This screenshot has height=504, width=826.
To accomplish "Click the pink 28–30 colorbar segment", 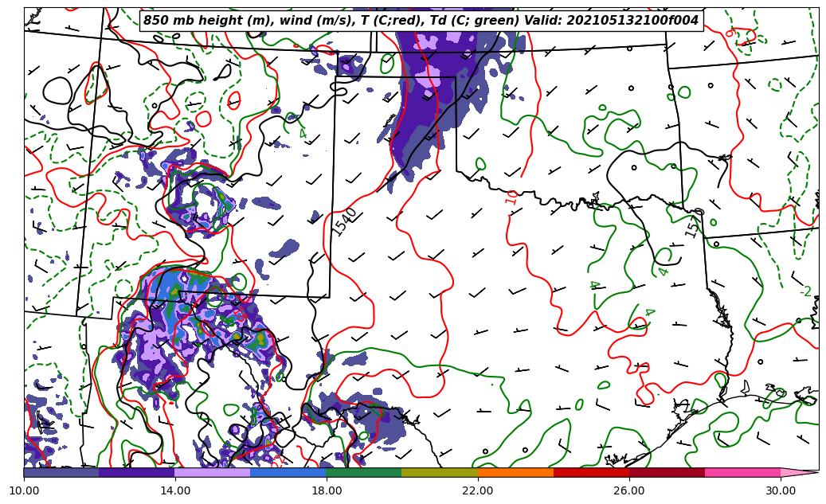I will pyautogui.click(x=743, y=472).
